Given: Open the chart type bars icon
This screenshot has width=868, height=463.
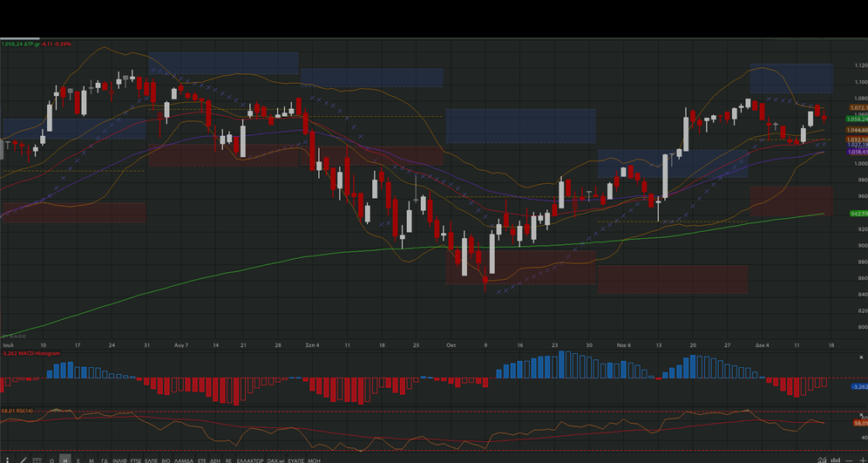Looking at the screenshot, I should [836, 460].
